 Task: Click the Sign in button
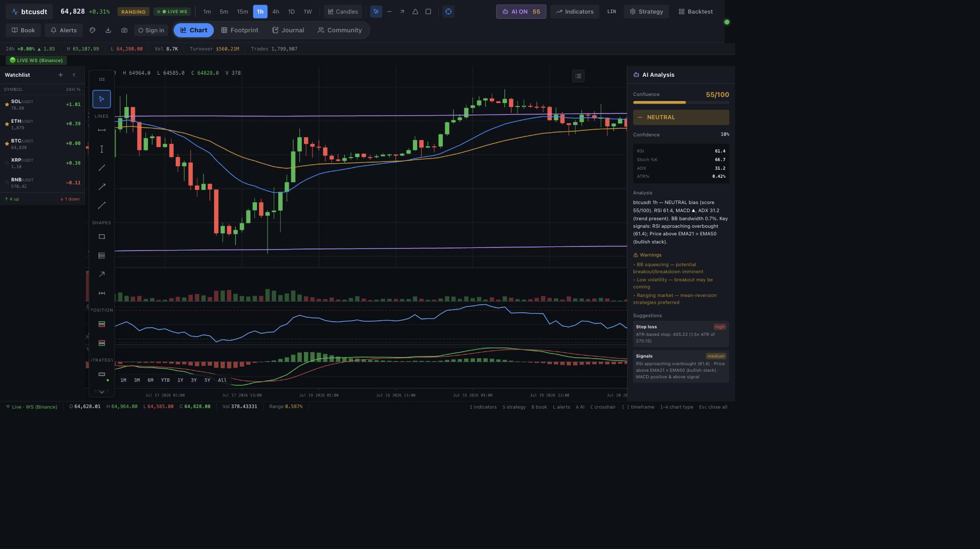pos(151,30)
